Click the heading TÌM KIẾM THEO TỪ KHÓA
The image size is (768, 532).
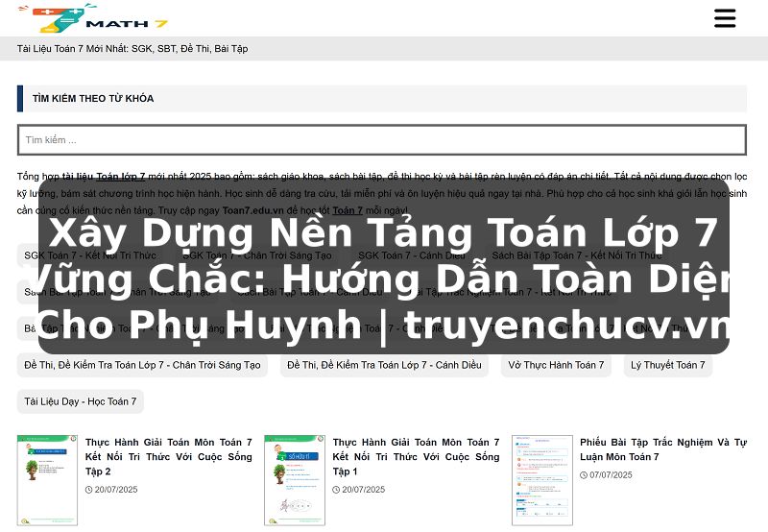(x=93, y=99)
